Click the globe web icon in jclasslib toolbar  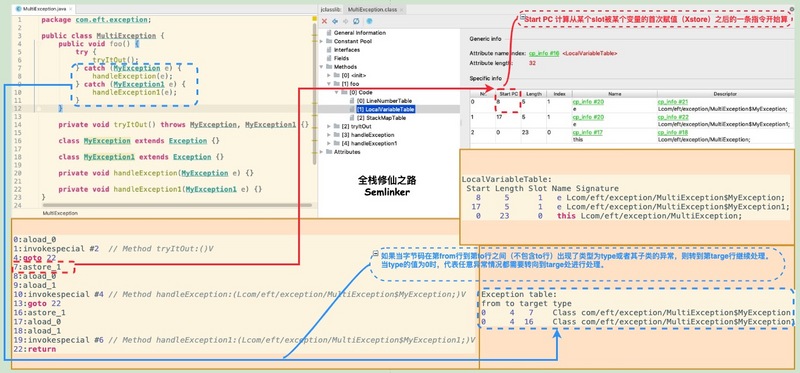coord(369,21)
